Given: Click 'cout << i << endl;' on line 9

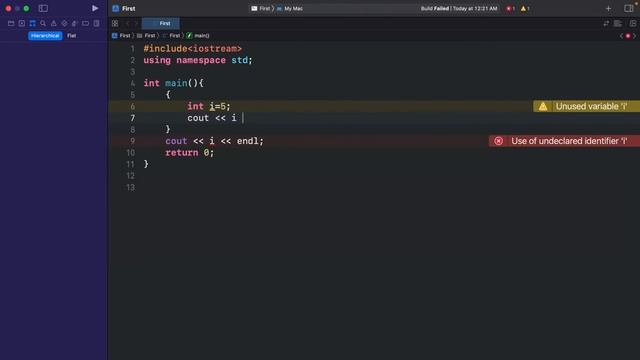Looking at the screenshot, I should pos(214,141).
